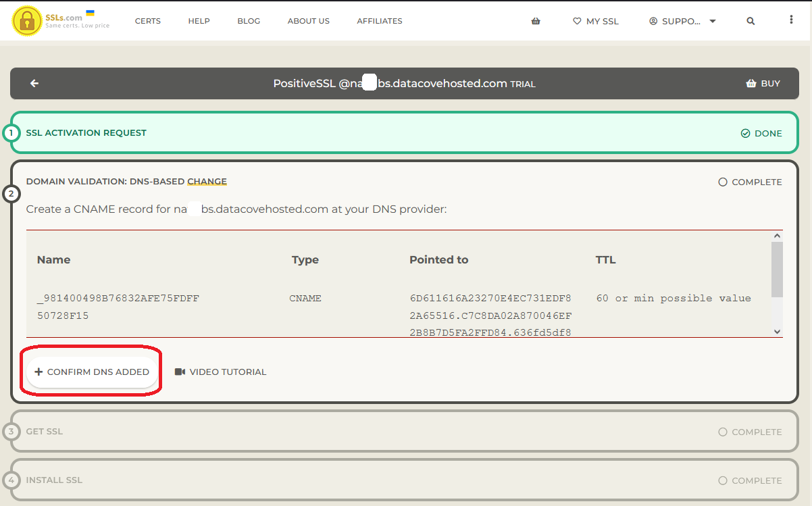812x506 pixels.
Task: Open the CERTS menu
Action: (148, 21)
